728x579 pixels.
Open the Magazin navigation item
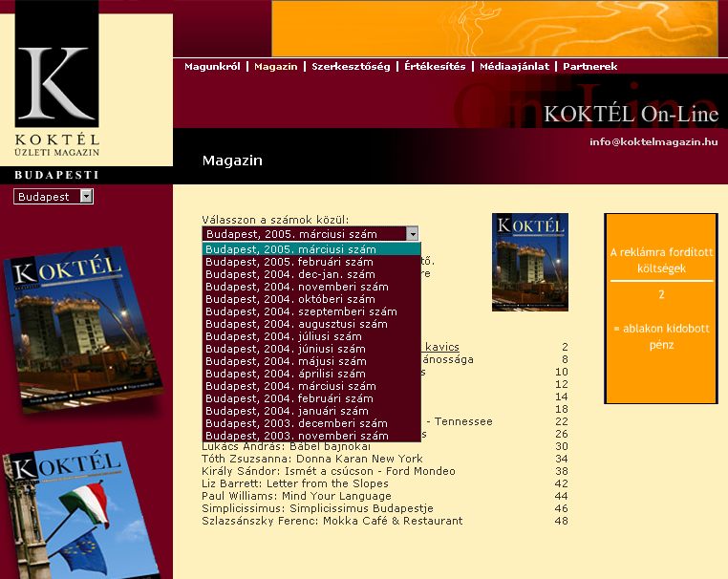[x=276, y=66]
